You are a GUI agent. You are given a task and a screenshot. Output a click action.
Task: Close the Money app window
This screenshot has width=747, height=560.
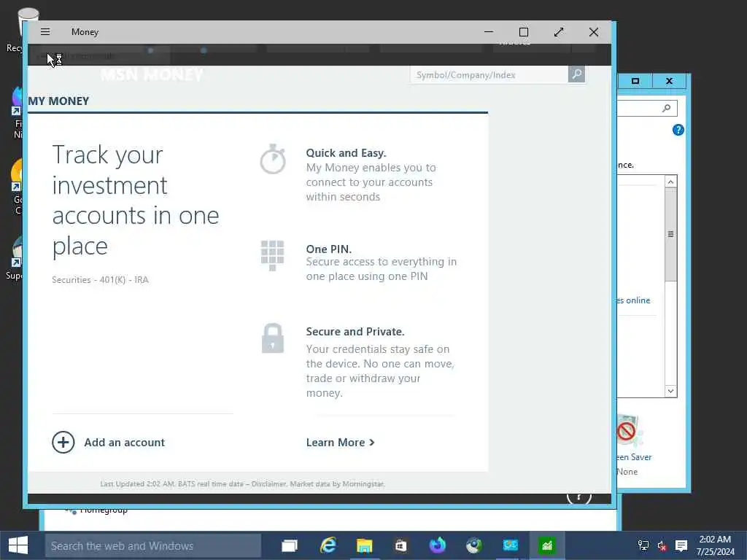coord(594,32)
